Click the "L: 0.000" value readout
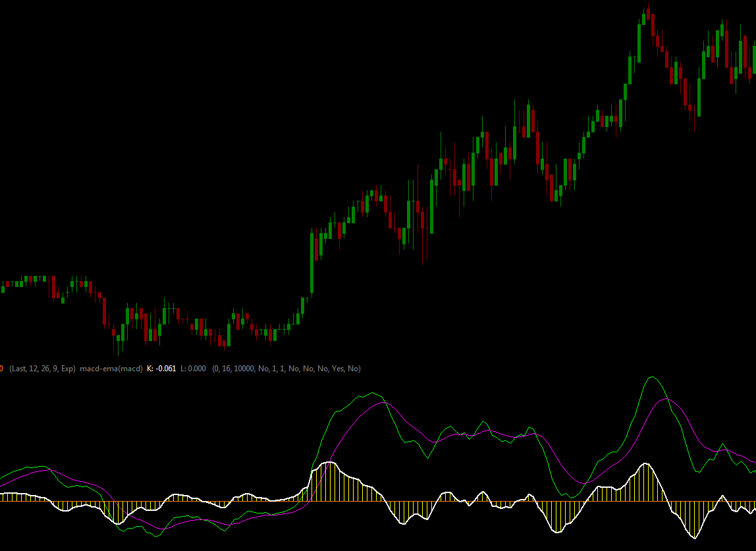756x551 pixels. 194,369
